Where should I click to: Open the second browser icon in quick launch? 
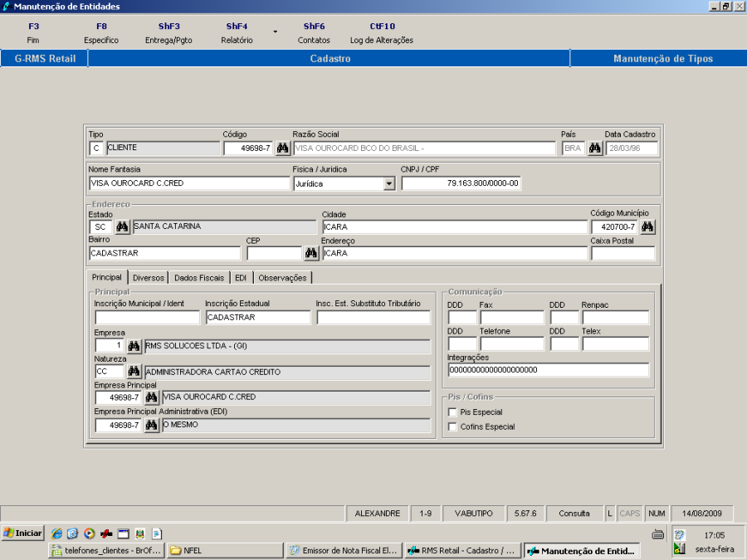[x=72, y=533]
